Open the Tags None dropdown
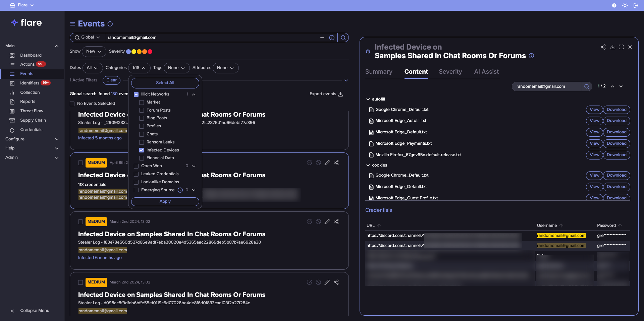The height and width of the screenshot is (321, 644). pyautogui.click(x=176, y=68)
